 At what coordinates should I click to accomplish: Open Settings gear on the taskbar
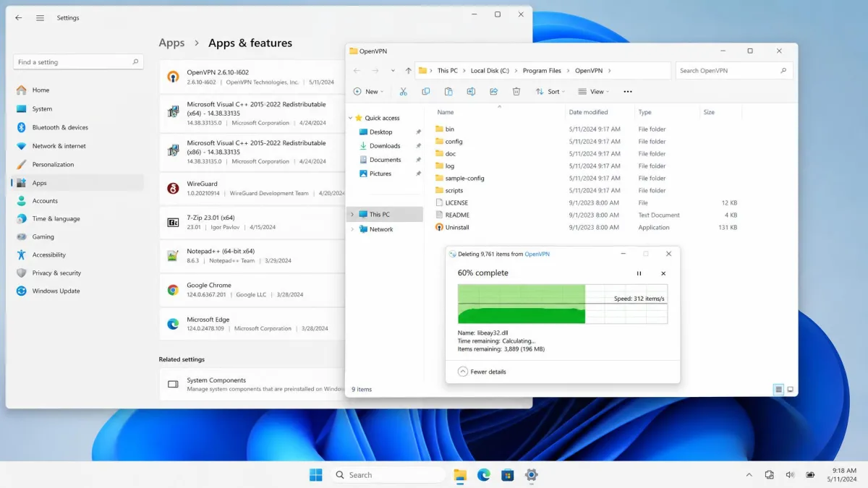tap(532, 474)
